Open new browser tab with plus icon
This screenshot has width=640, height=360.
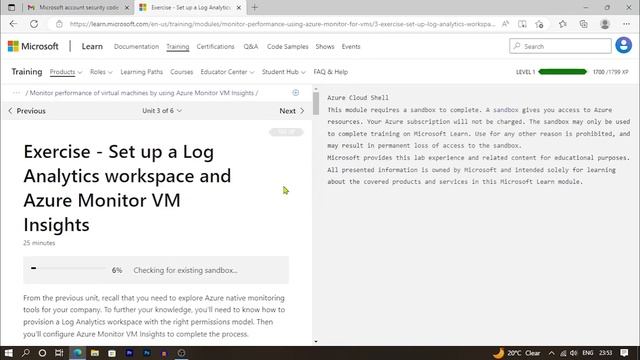tap(255, 7)
